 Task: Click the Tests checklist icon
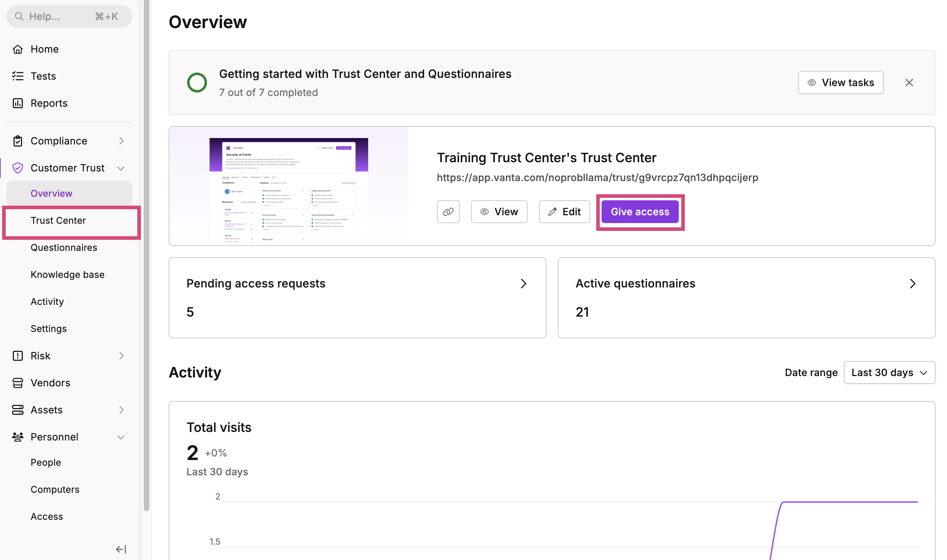point(18,76)
